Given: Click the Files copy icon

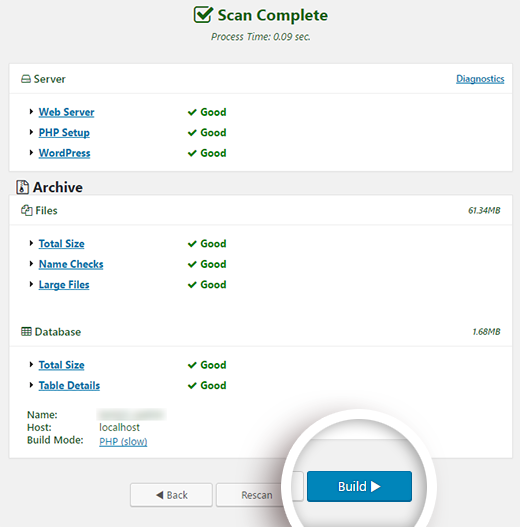Looking at the screenshot, I should (x=27, y=210).
